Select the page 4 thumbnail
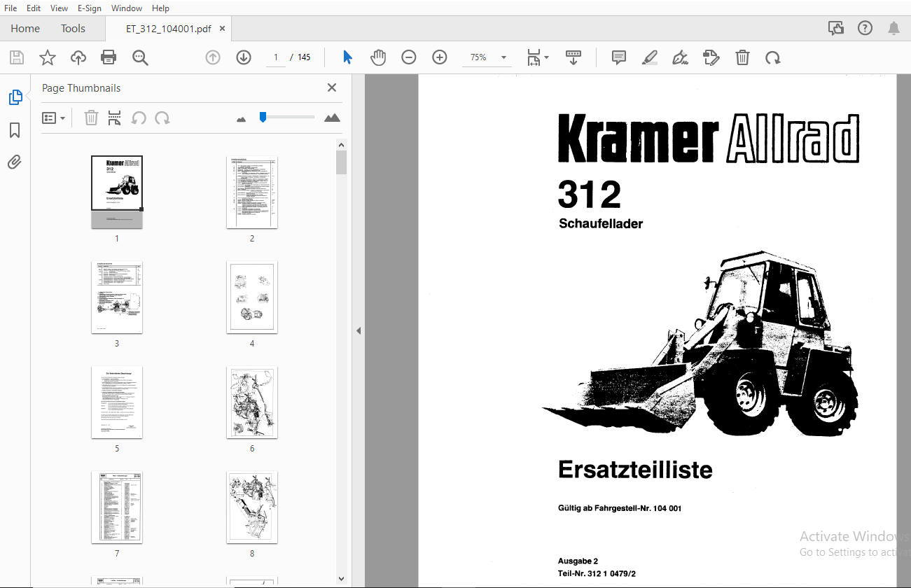 coord(252,297)
